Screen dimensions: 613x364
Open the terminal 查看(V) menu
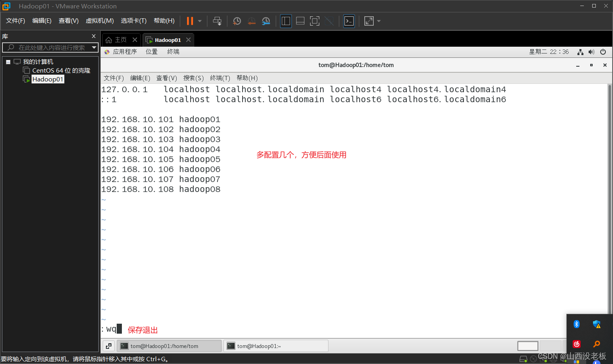[166, 78]
